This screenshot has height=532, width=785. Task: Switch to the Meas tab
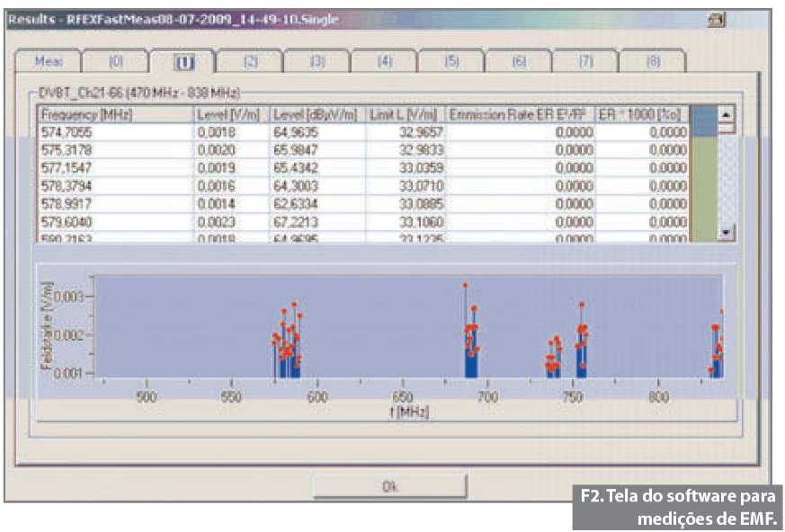click(48, 61)
